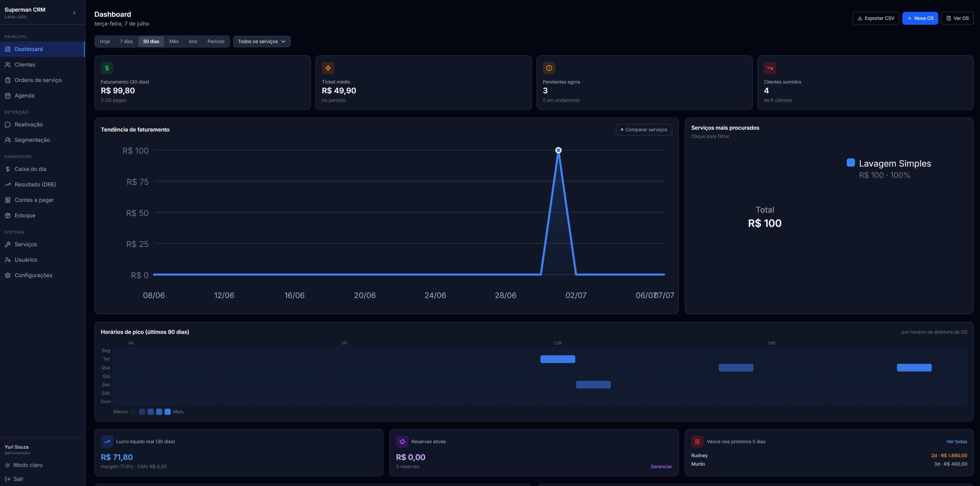
Task: Switch to the Mês period tab
Action: (174, 42)
